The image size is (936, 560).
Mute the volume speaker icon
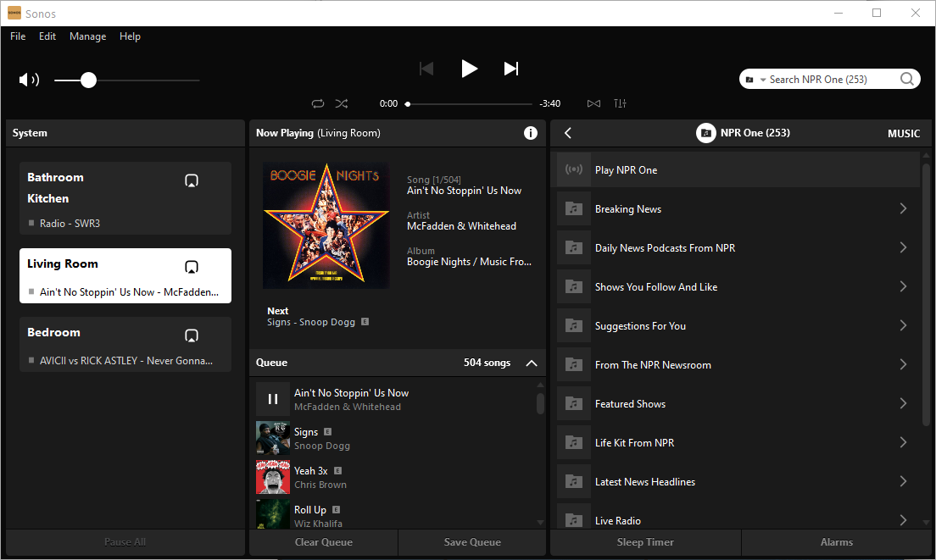[x=29, y=80]
